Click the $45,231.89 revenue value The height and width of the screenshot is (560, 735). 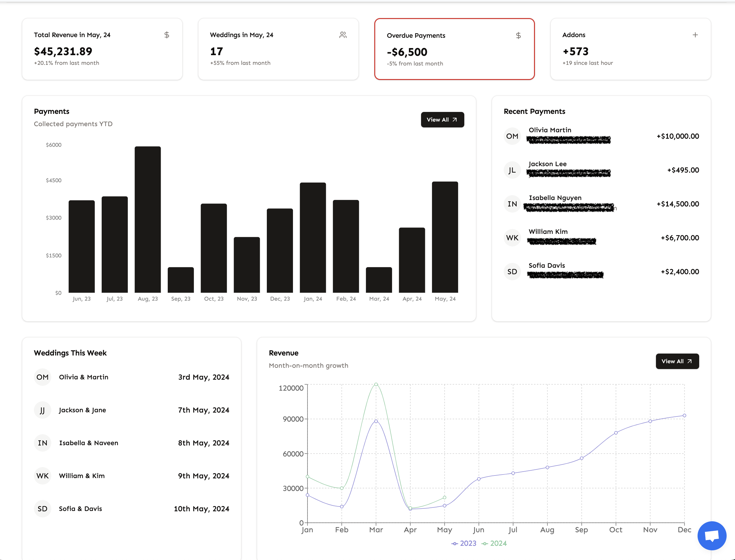pyautogui.click(x=63, y=51)
